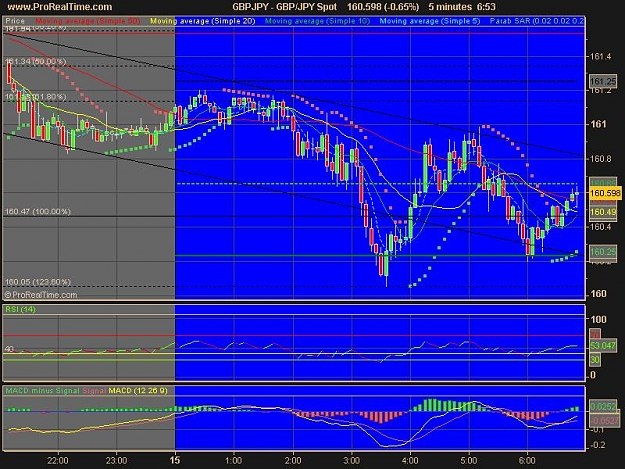Click the 160.4 price axis label
The image size is (625, 469).
(x=600, y=227)
